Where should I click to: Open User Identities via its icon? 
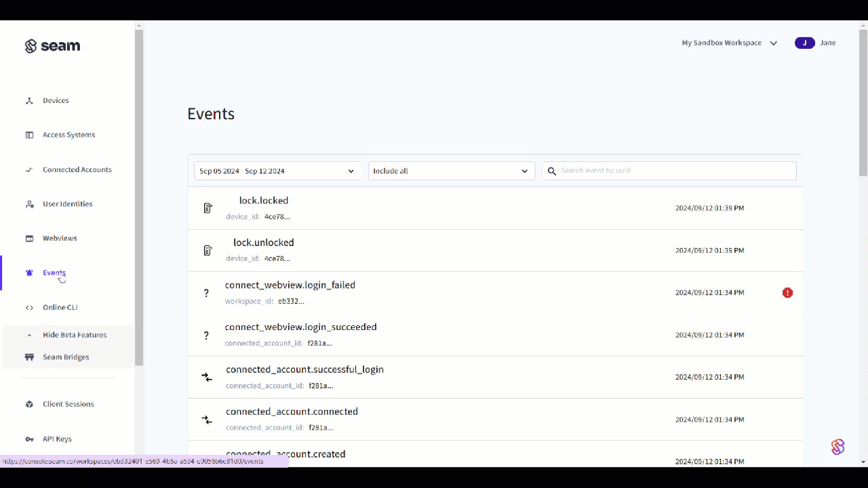29,204
